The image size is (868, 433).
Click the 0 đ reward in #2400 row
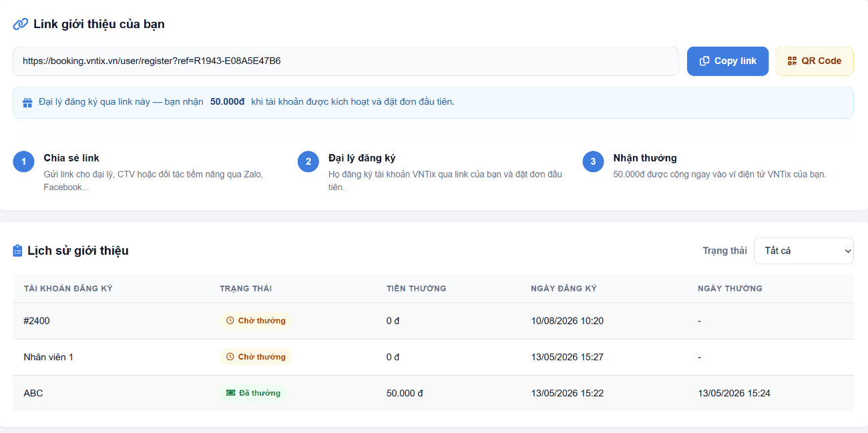click(393, 321)
